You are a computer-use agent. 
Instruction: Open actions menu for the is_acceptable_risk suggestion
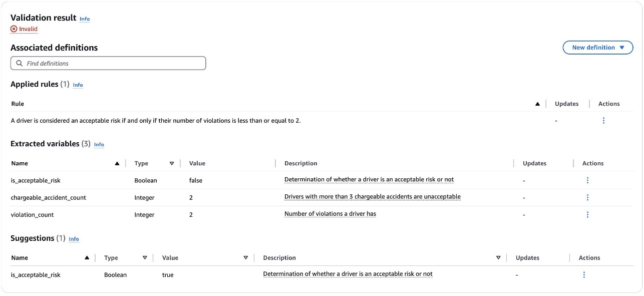[584, 274]
